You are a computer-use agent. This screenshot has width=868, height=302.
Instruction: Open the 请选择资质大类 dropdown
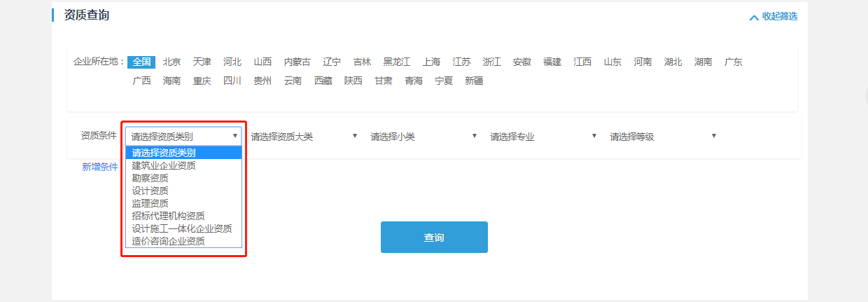(x=304, y=137)
